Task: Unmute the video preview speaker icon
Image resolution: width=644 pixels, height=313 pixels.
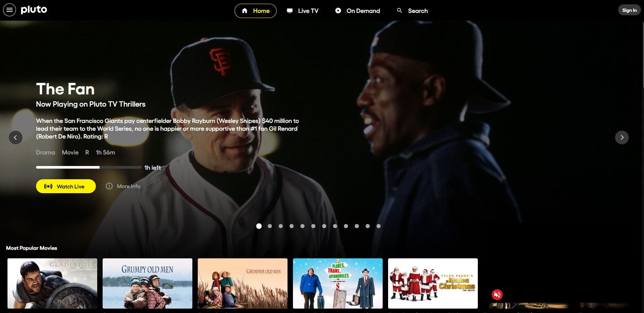Action: [x=497, y=295]
